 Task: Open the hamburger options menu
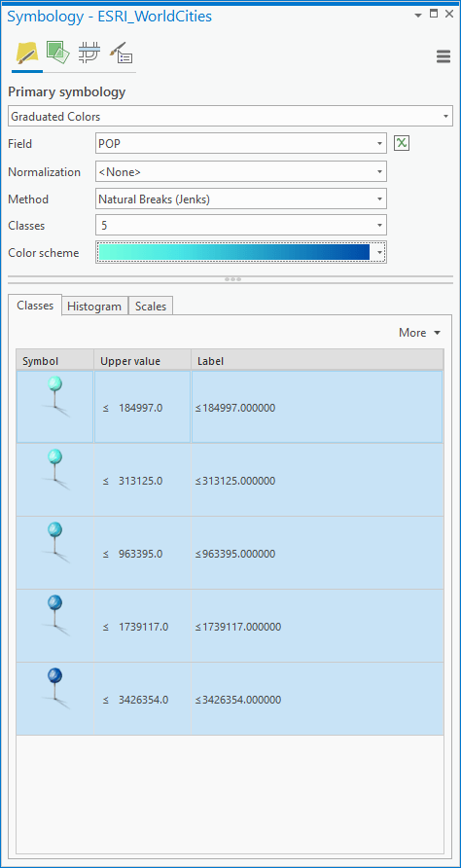[x=443, y=56]
